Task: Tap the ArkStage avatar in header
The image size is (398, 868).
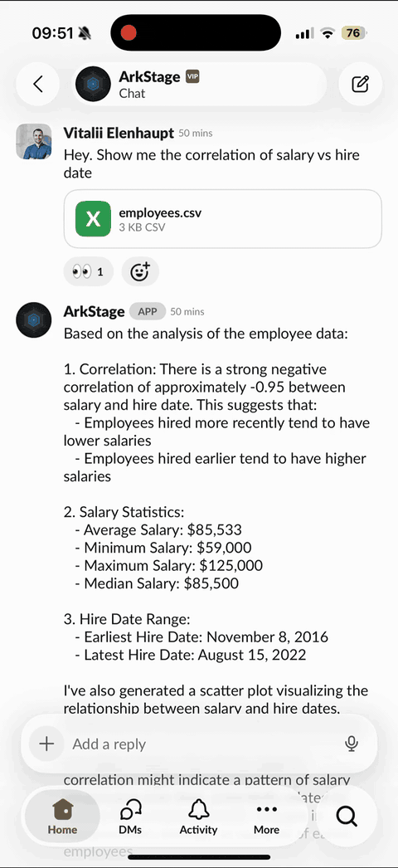Action: pyautogui.click(x=93, y=84)
